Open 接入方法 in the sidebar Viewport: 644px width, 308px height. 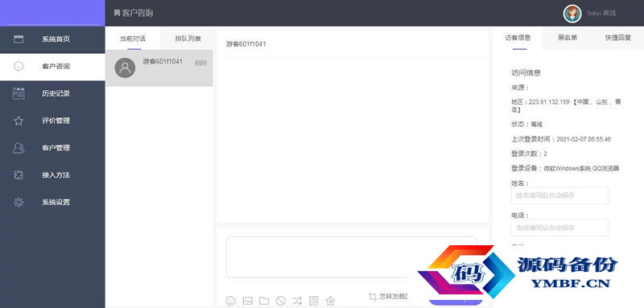coord(52,175)
